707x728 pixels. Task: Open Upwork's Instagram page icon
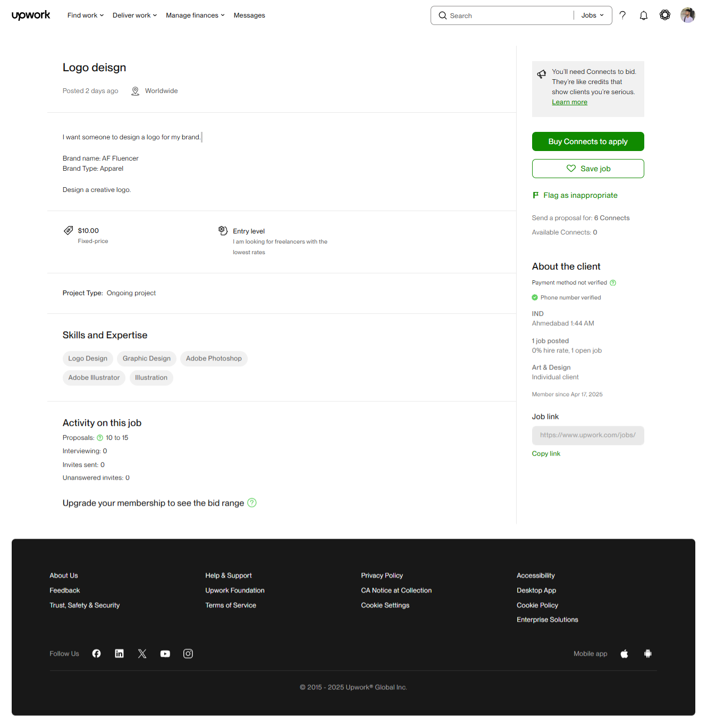[x=188, y=654]
